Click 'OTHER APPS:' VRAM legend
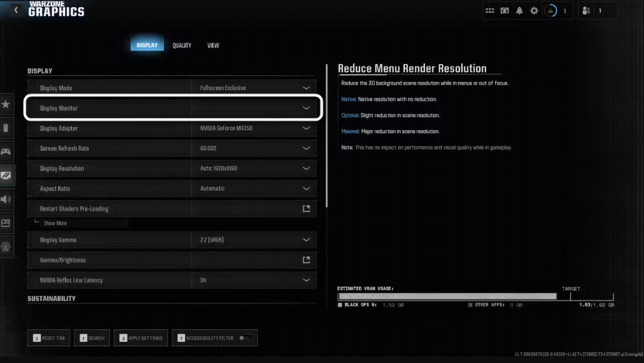 (x=495, y=305)
